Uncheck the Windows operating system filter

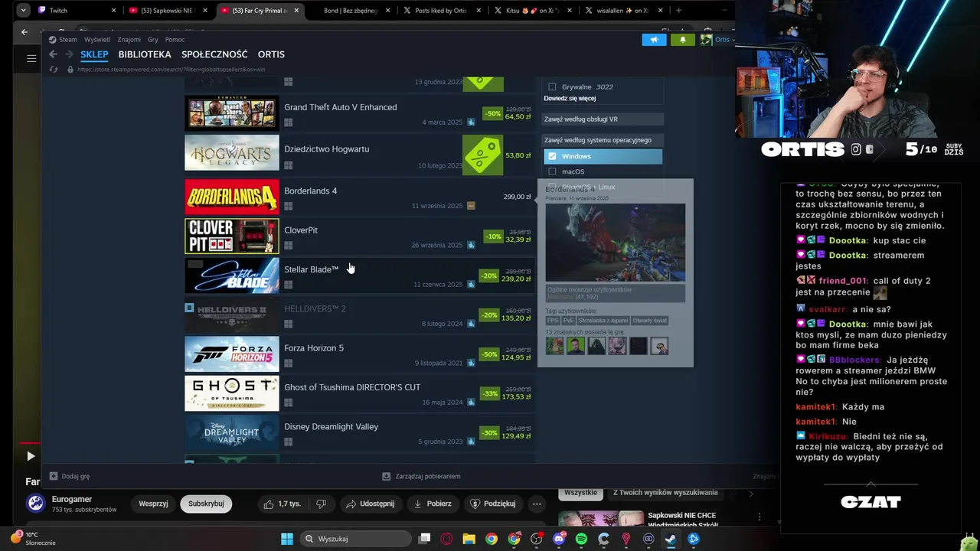point(552,156)
